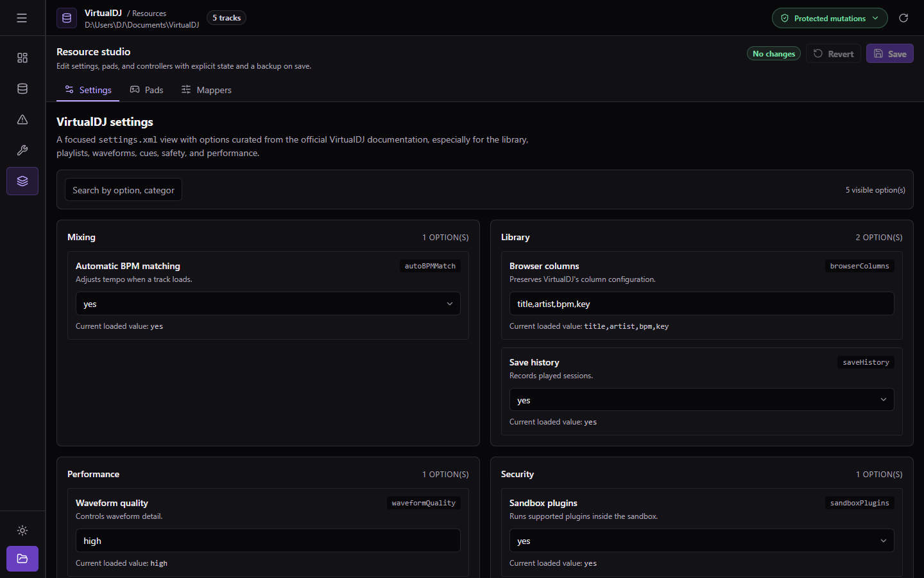Open the wrench tools icon in sidebar

point(22,150)
